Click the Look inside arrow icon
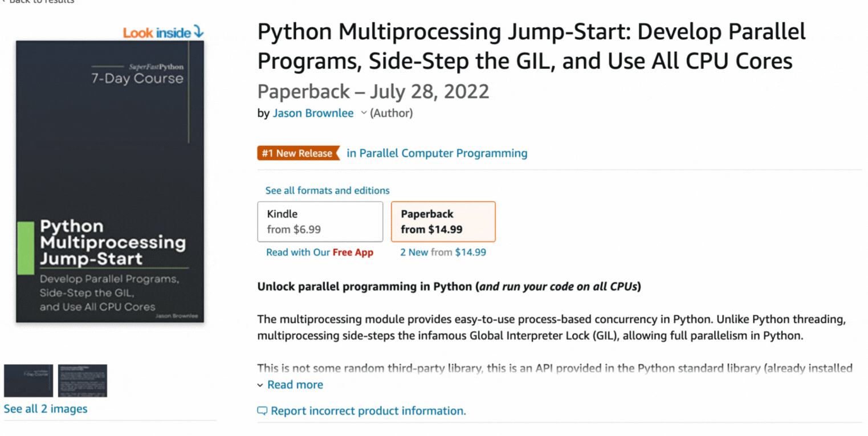 198,31
